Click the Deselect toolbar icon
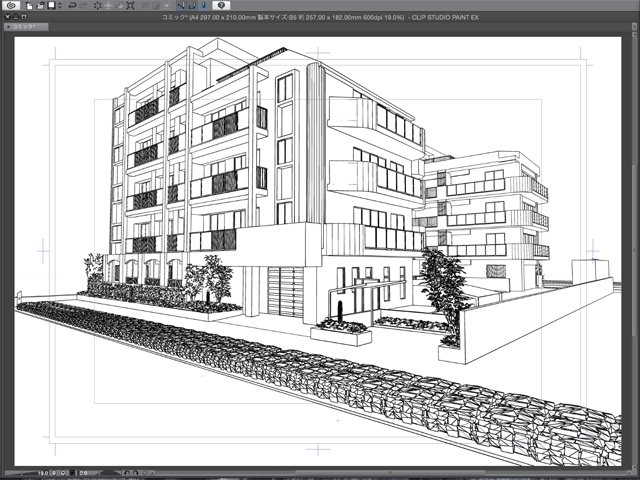Viewport: 640px width, 480px height. pyautogui.click(x=145, y=5)
